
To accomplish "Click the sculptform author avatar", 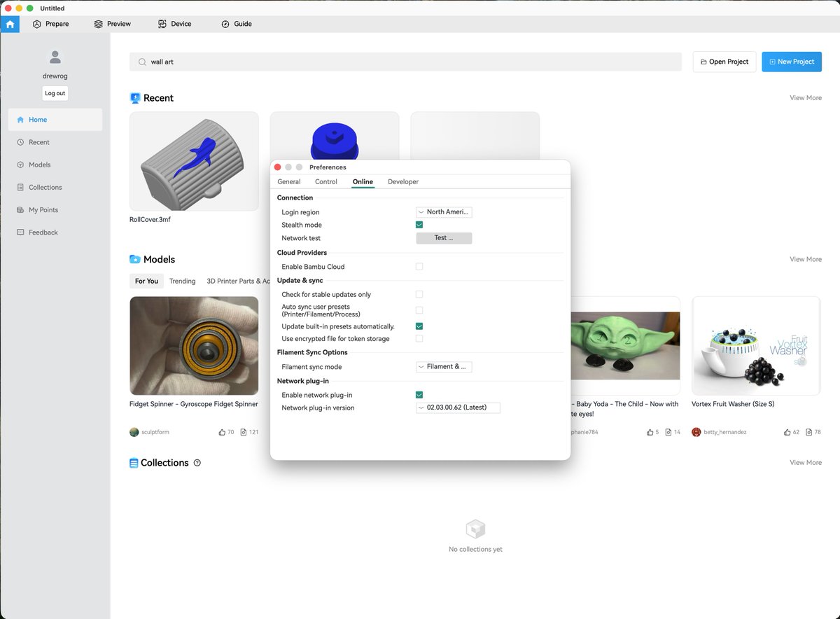I will click(134, 432).
